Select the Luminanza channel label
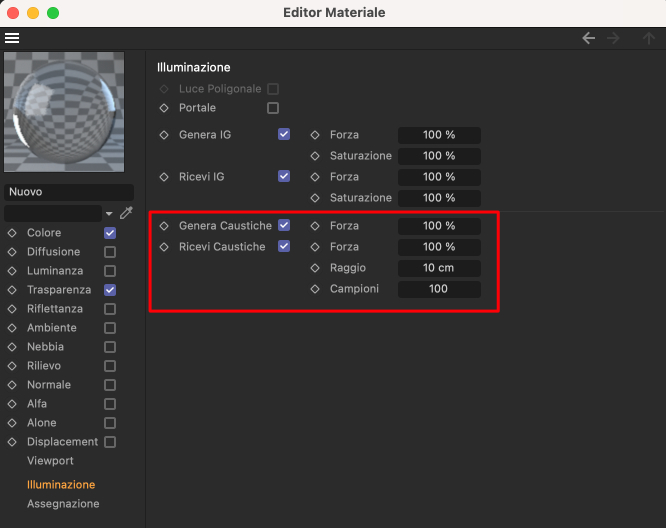Image resolution: width=666 pixels, height=528 pixels. coord(55,271)
